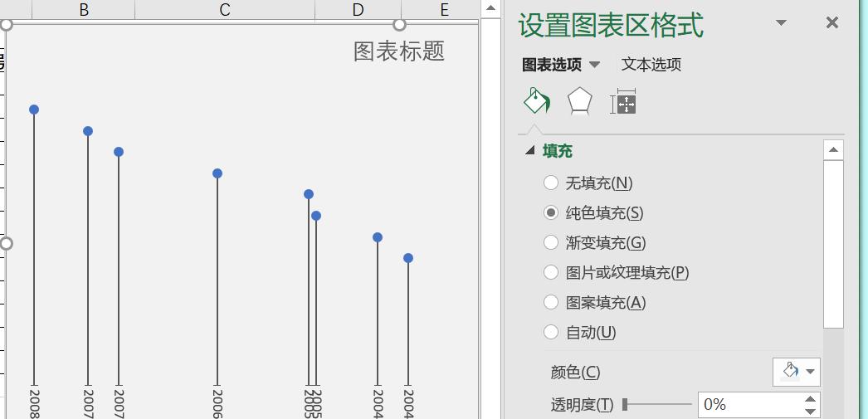This screenshot has width=868, height=419.
Task: Expand the 图表选项 dropdown arrow
Action: coord(594,65)
